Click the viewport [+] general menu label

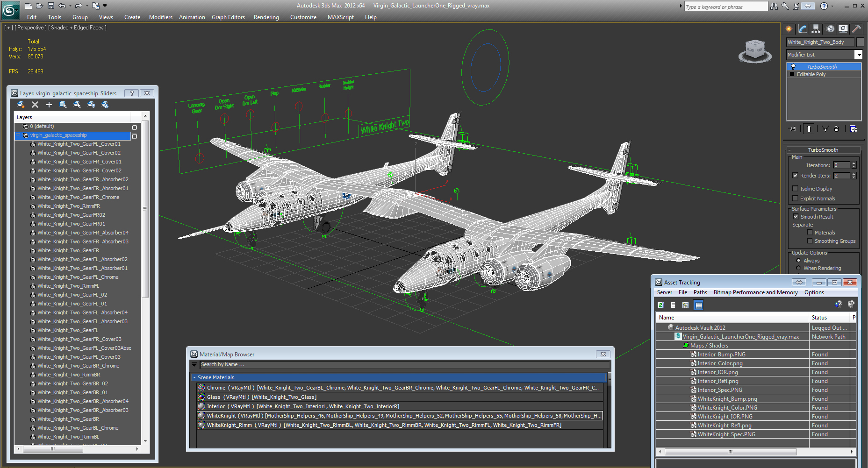(8, 28)
